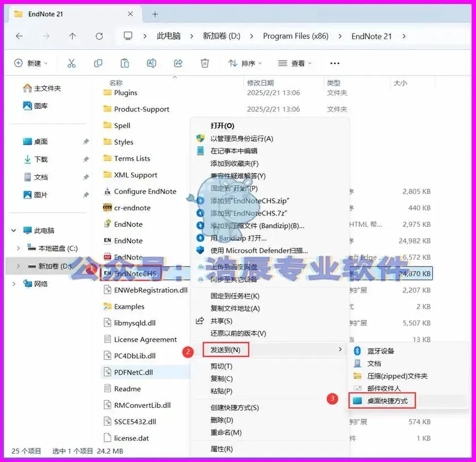Open 图片 quick access folder

pos(36,195)
